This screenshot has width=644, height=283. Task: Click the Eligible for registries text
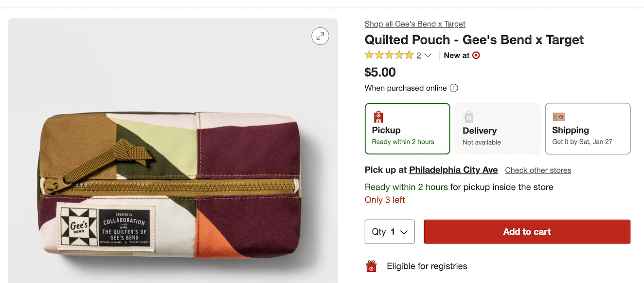coord(427,266)
